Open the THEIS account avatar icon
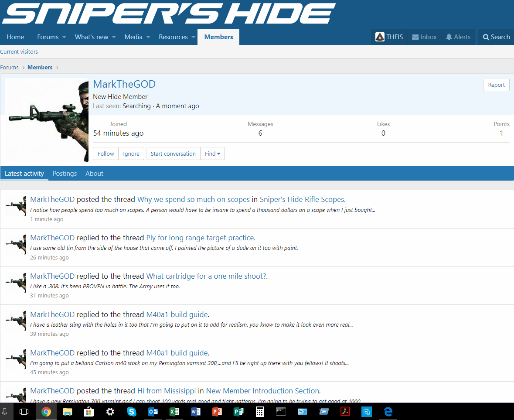 380,37
